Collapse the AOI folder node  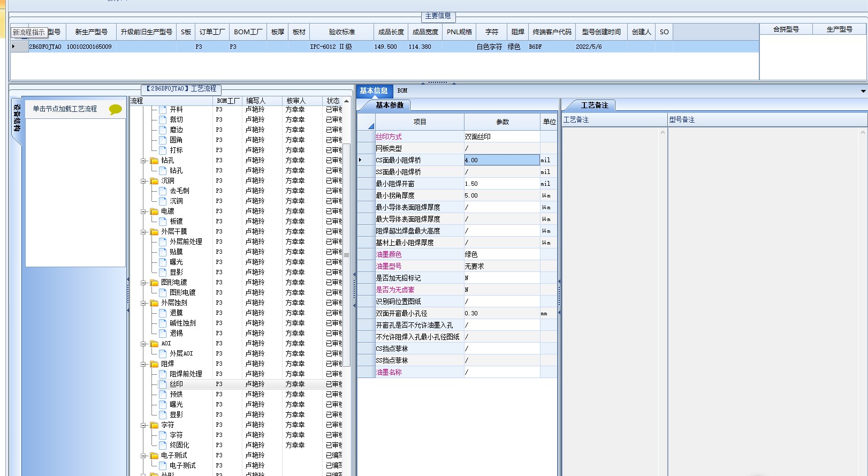pos(143,344)
